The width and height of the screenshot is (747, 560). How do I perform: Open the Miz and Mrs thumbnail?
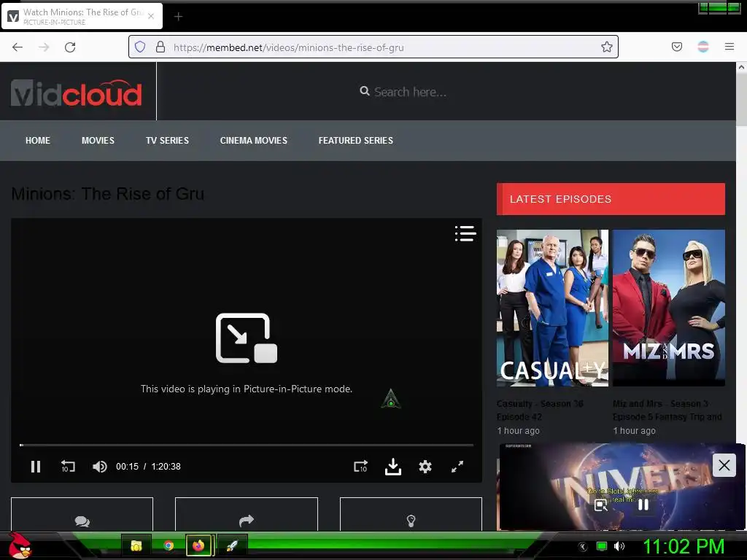pos(668,308)
